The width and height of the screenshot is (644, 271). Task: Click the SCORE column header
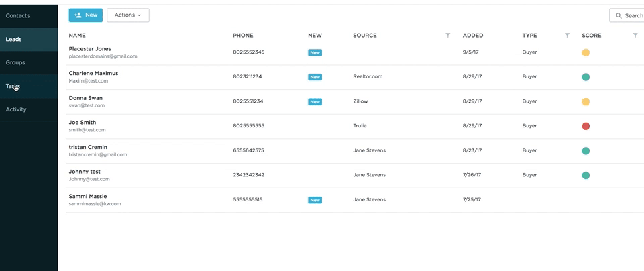(x=592, y=36)
